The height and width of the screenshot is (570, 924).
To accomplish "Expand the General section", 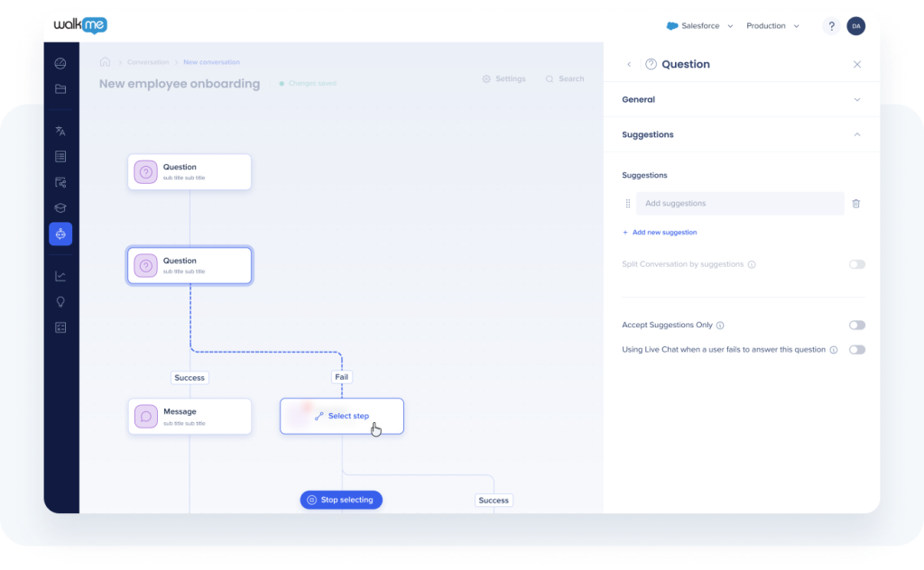I will tap(741, 99).
